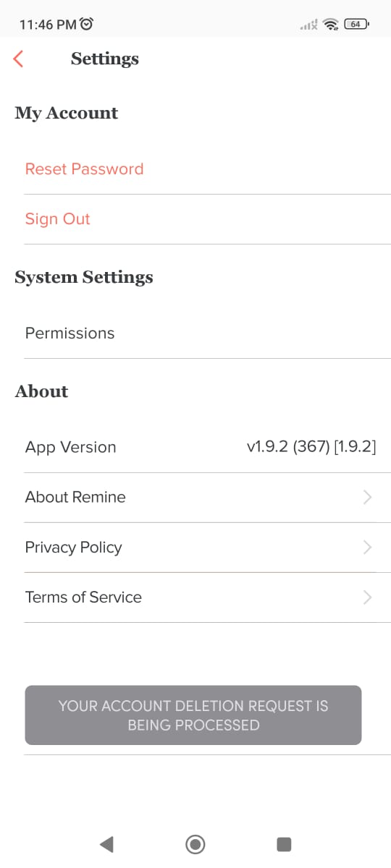The image size is (391, 868).
Task: Tap the App Version number text
Action: 311,447
